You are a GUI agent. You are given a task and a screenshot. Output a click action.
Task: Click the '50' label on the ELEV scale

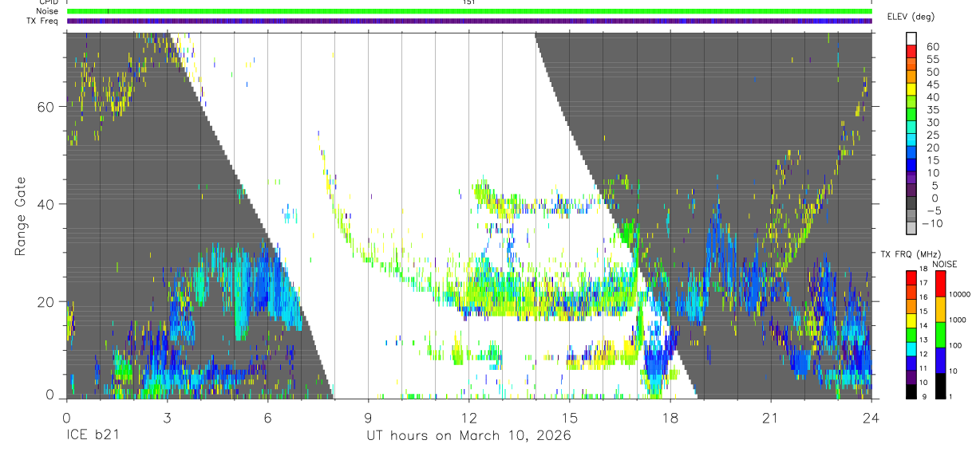click(932, 72)
